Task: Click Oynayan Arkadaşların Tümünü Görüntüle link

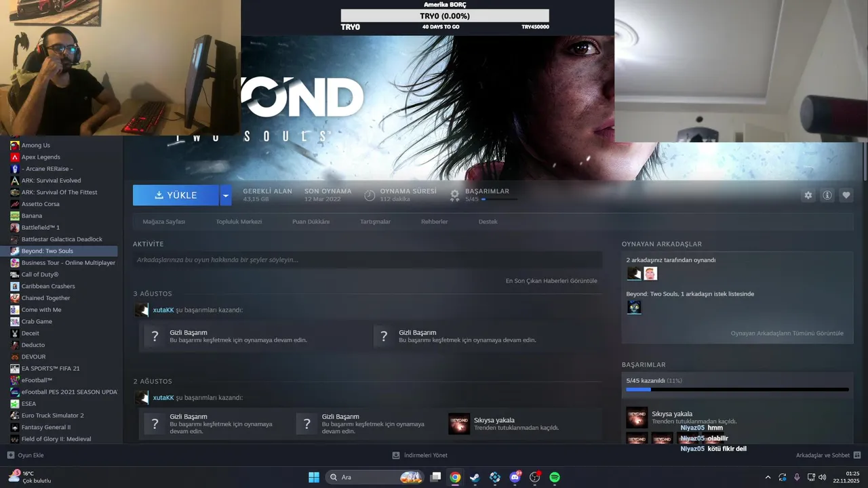Action: (x=787, y=333)
